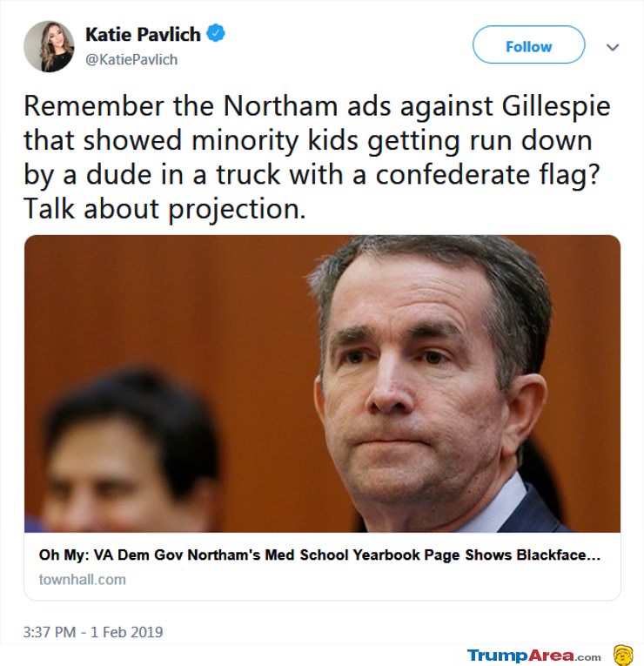This screenshot has width=644, height=666.
Task: Click the word Gillespie in the tweet
Action: [556, 106]
